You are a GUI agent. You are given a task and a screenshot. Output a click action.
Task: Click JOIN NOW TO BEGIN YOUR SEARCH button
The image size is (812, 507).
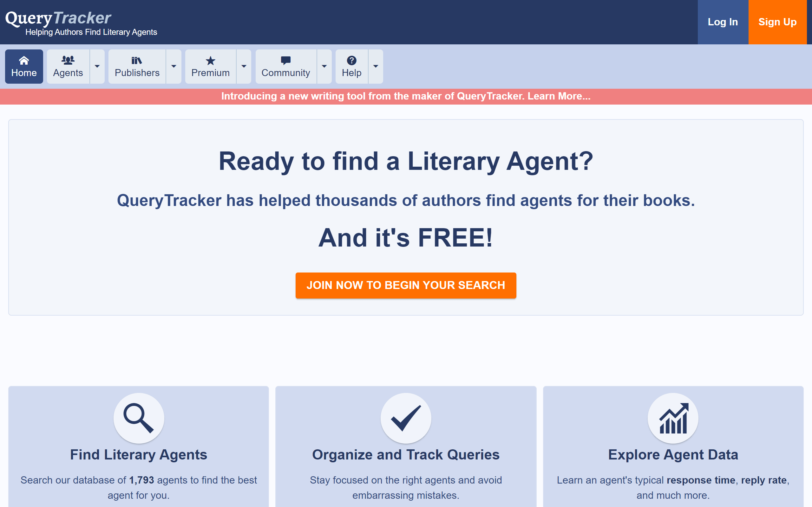click(x=406, y=286)
